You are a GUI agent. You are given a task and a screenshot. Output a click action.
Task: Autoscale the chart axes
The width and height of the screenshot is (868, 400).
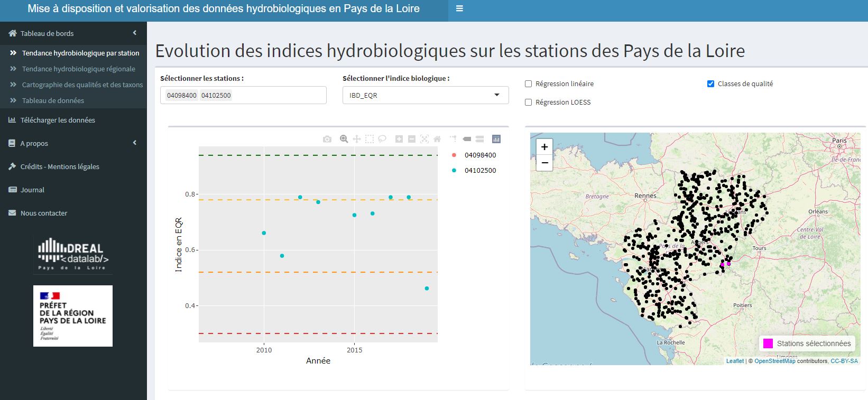tap(424, 139)
